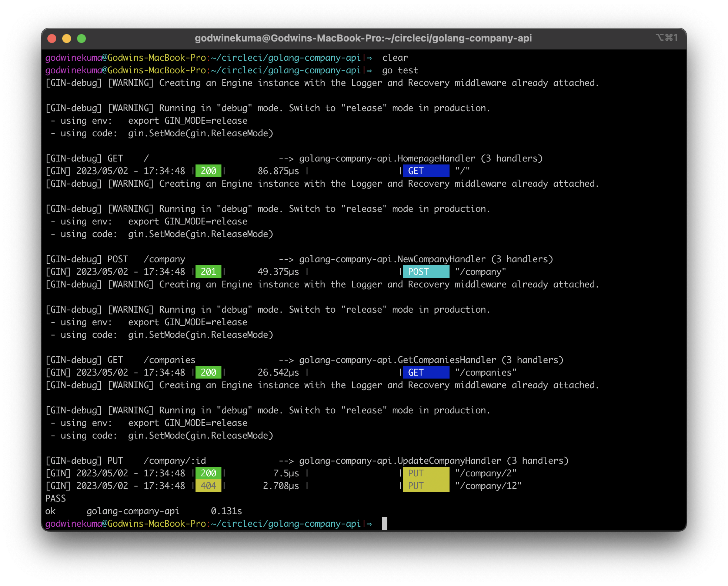Click the terminal cursor block at prompt
The height and width of the screenshot is (586, 728).
pos(385,523)
